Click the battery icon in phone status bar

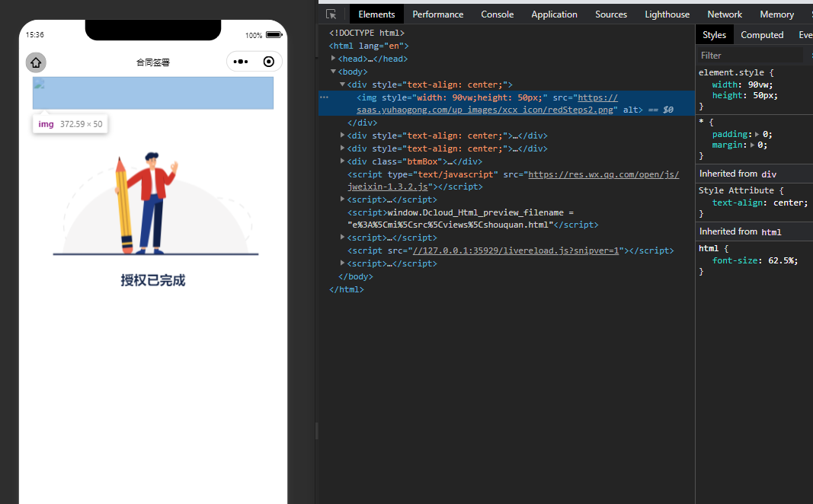point(274,35)
